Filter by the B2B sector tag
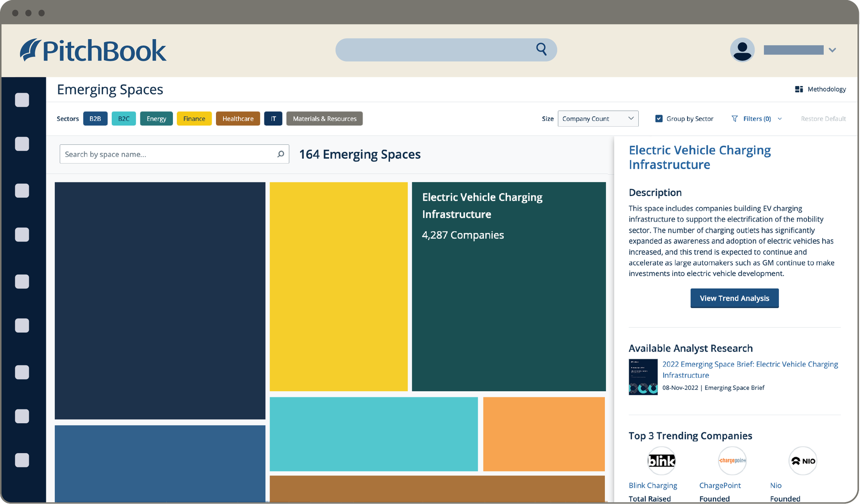This screenshot has width=860, height=504. 95,118
